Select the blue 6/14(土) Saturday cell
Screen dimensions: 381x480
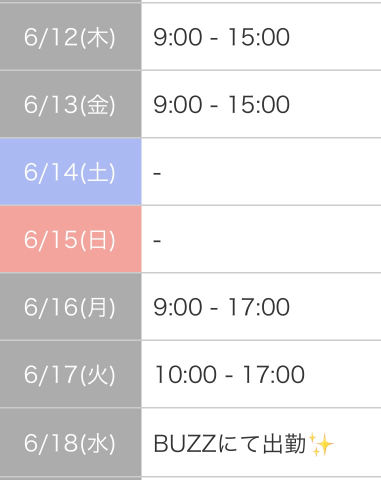pos(70,172)
